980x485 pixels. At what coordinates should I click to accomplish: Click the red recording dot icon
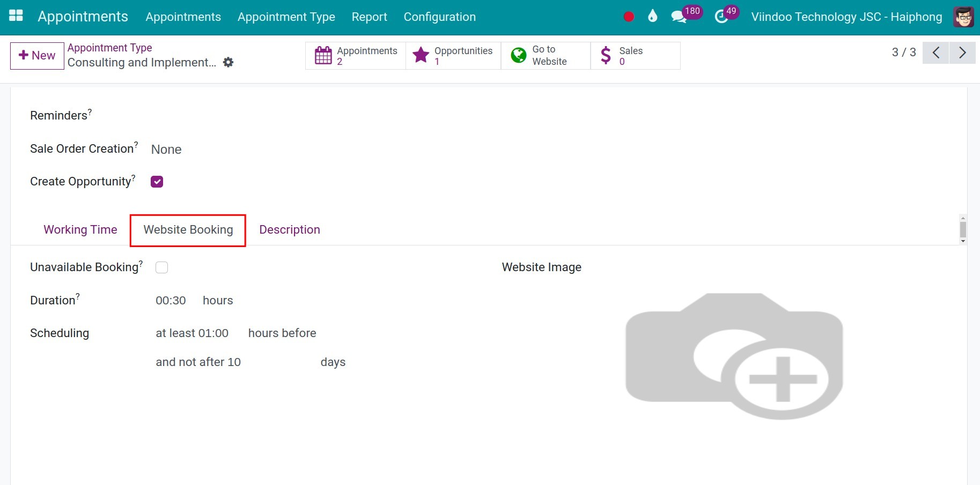629,17
